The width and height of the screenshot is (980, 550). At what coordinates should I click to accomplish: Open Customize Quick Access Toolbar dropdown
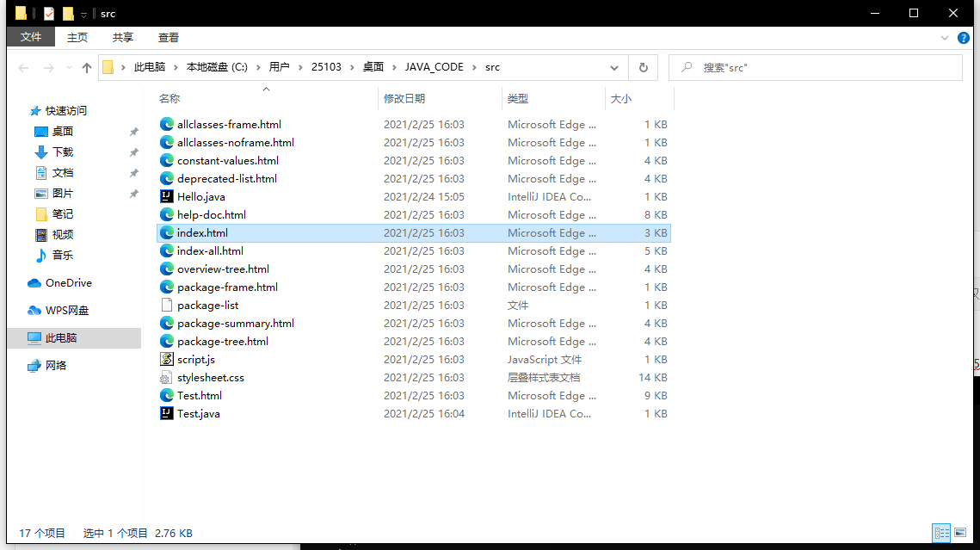pos(83,14)
